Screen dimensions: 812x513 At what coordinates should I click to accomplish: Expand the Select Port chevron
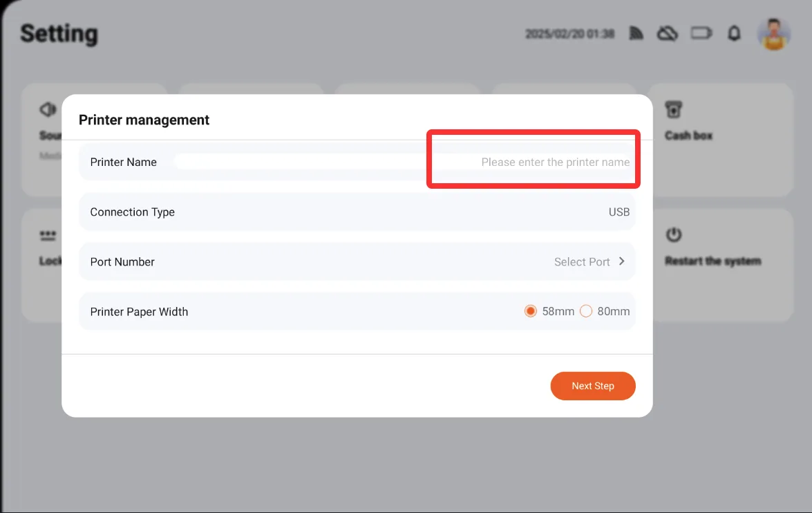pyautogui.click(x=621, y=261)
